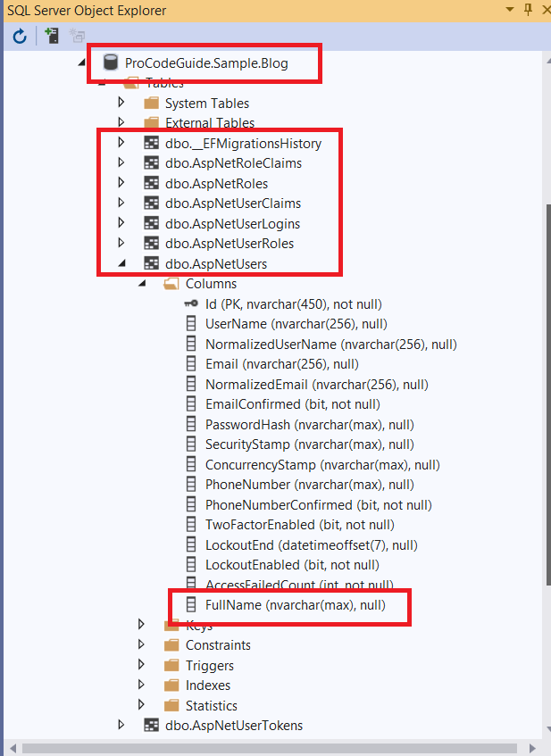Screen dimensions: 551x756
Task: Expand dbo.AspNetUserTokens table
Action: [x=121, y=725]
